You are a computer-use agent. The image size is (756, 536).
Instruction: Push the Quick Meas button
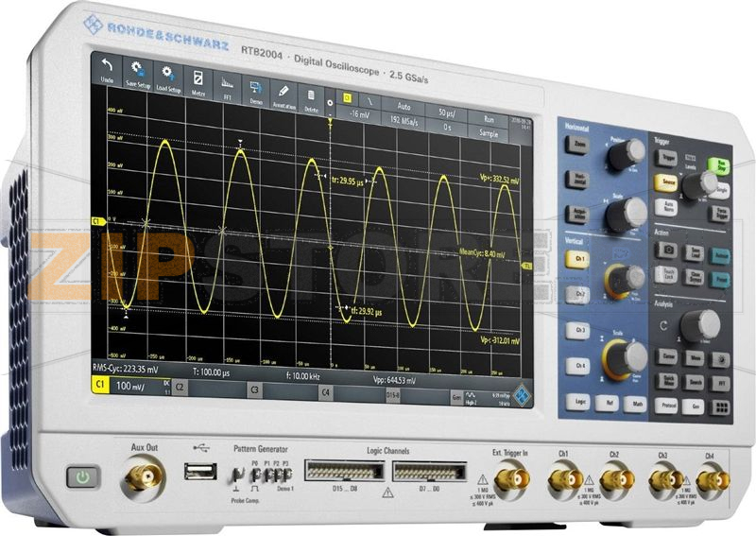(x=668, y=381)
